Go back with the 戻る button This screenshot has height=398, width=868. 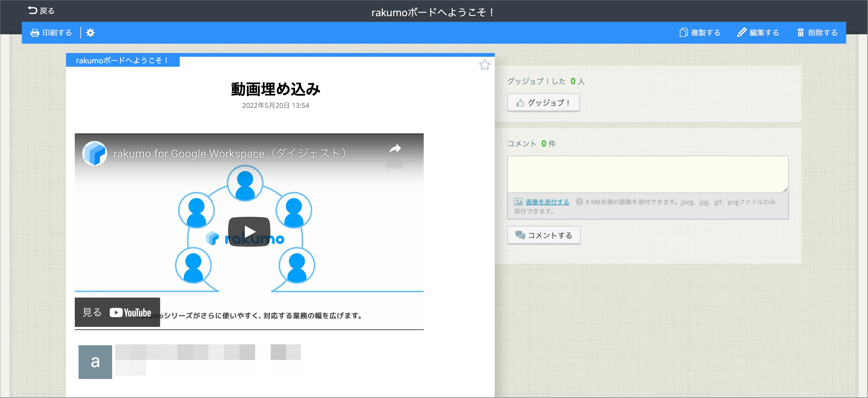41,11
